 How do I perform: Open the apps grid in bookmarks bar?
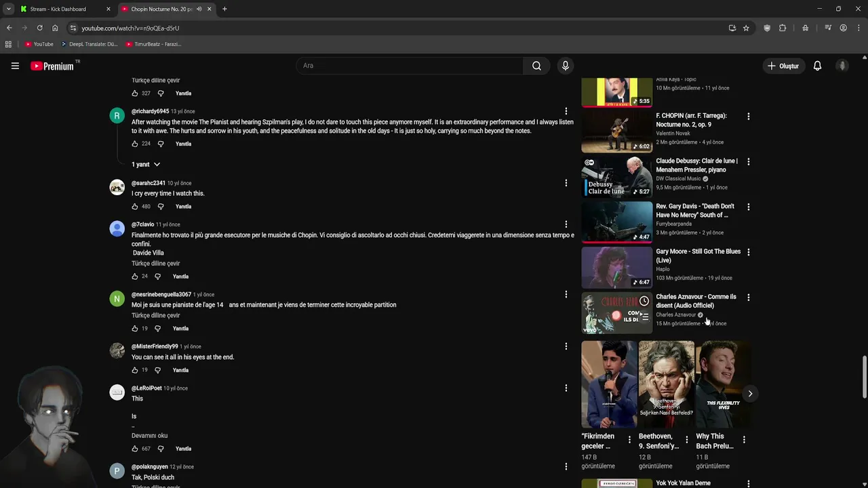point(8,44)
